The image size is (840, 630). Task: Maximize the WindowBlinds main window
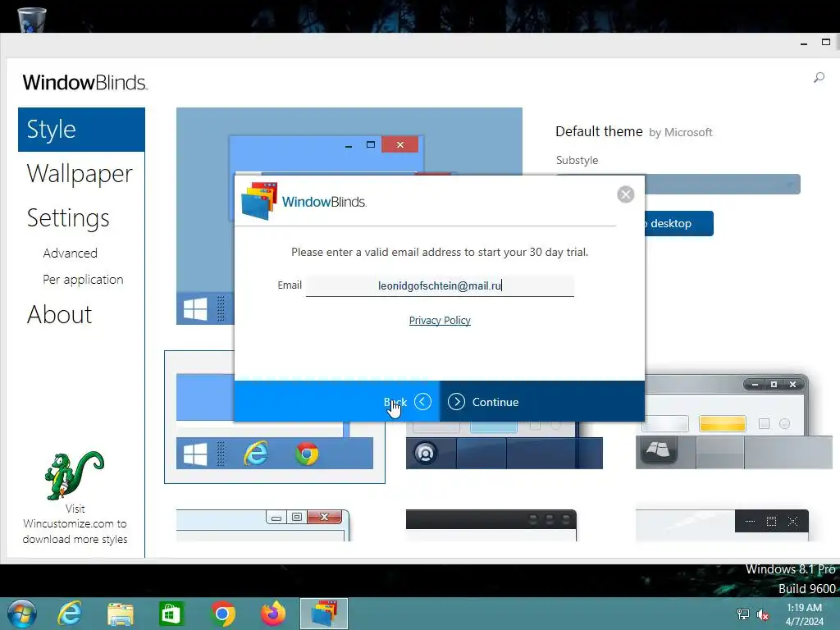(x=826, y=42)
